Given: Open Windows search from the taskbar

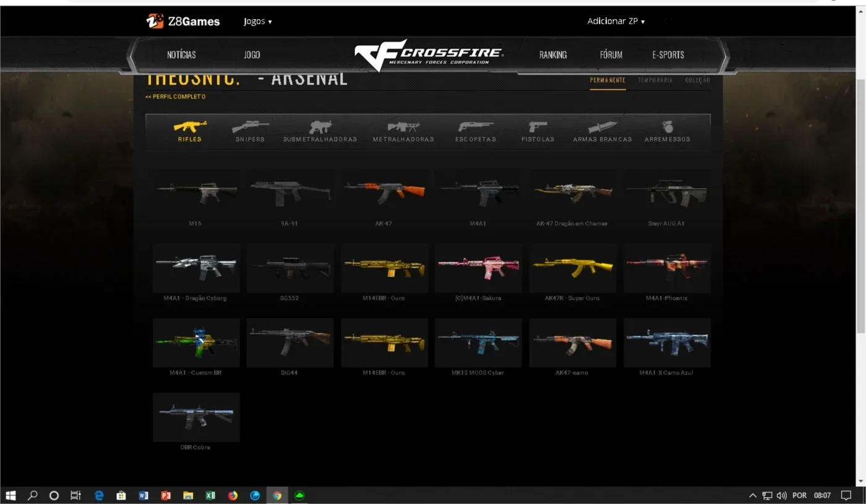Looking at the screenshot, I should click(x=33, y=495).
